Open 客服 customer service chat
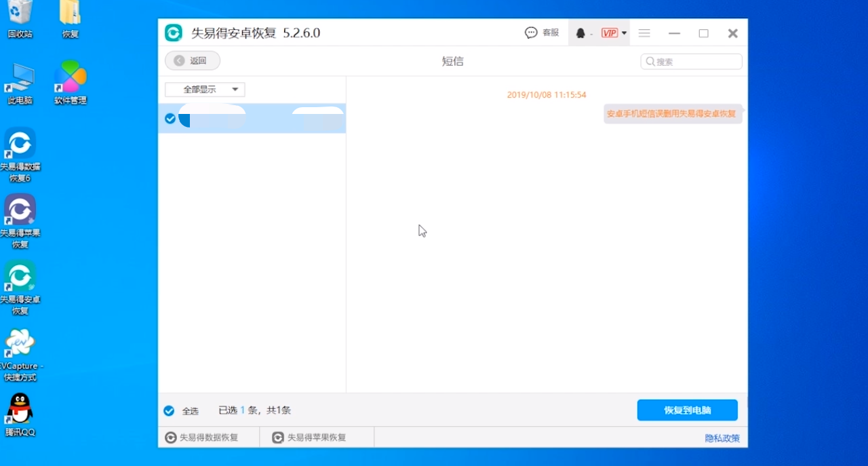The width and height of the screenshot is (868, 466). (x=542, y=33)
